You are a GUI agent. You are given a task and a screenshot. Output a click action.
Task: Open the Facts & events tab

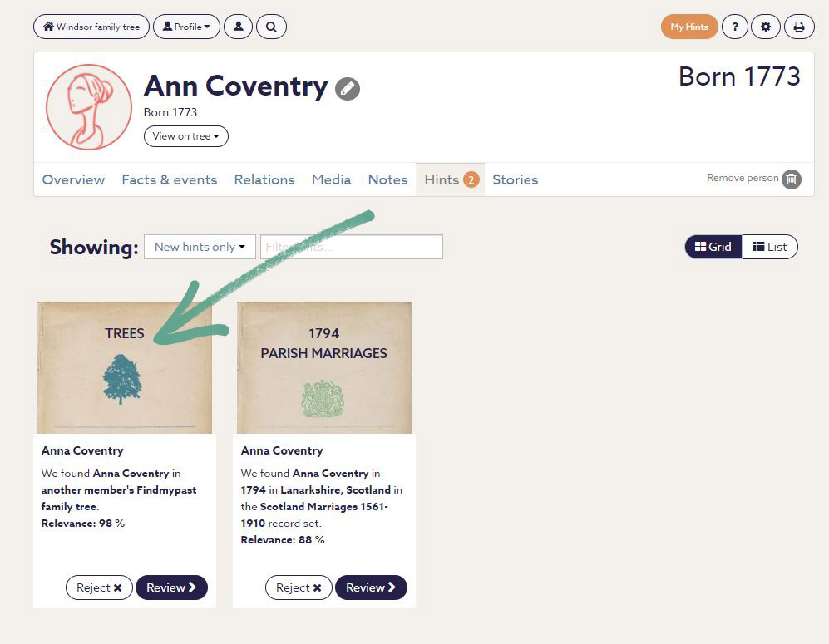click(170, 179)
